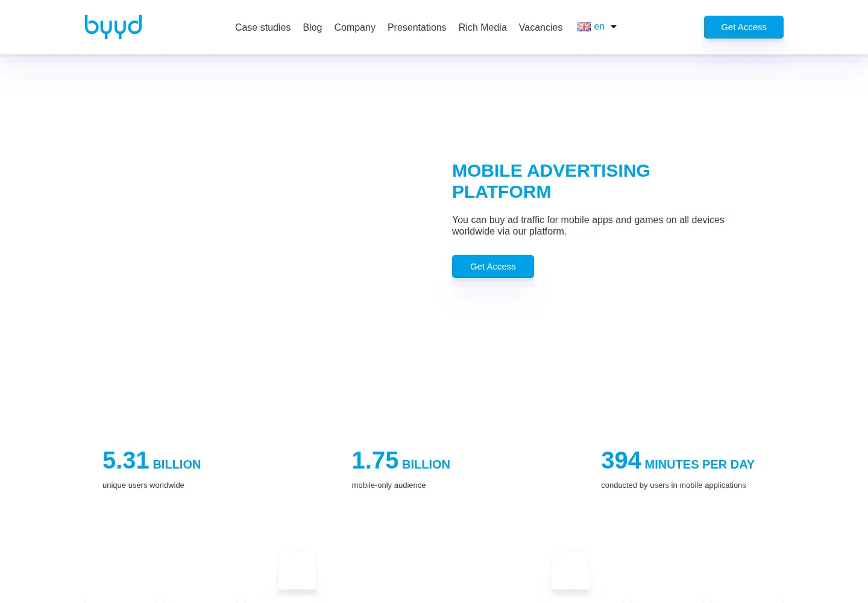
Task: Click the 'MOBILE ADVERTISING PLATFORM' heading
Action: 551,181
